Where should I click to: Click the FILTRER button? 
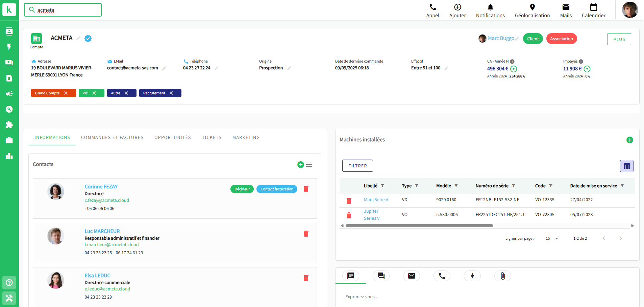pos(357,166)
